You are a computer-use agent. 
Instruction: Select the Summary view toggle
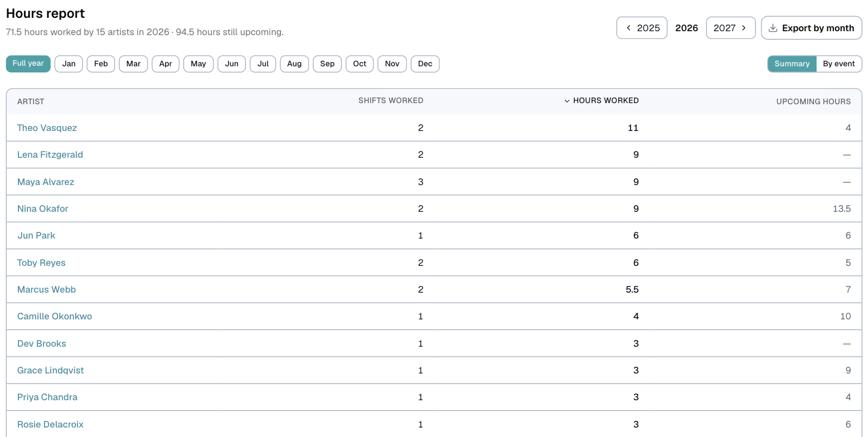coord(792,64)
